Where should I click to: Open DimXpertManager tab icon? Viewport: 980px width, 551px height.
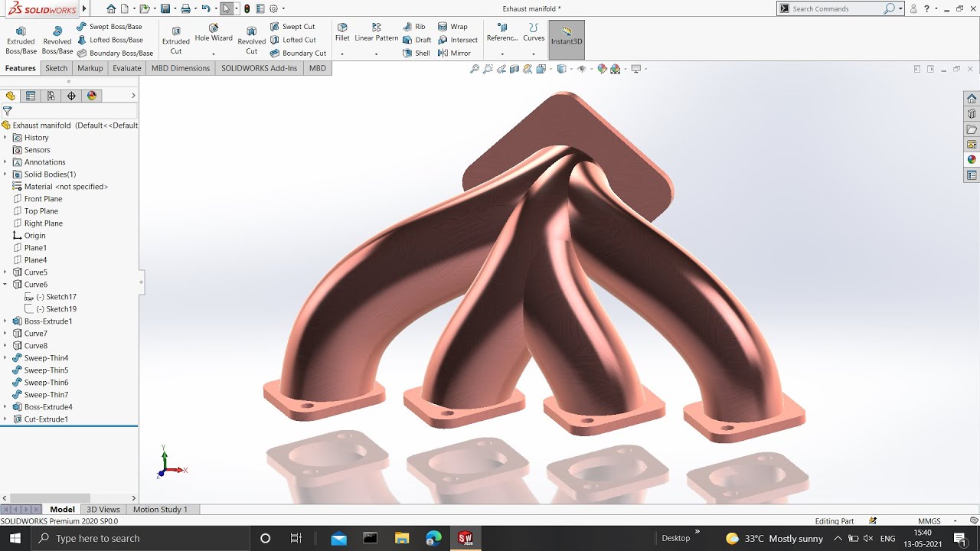click(71, 96)
